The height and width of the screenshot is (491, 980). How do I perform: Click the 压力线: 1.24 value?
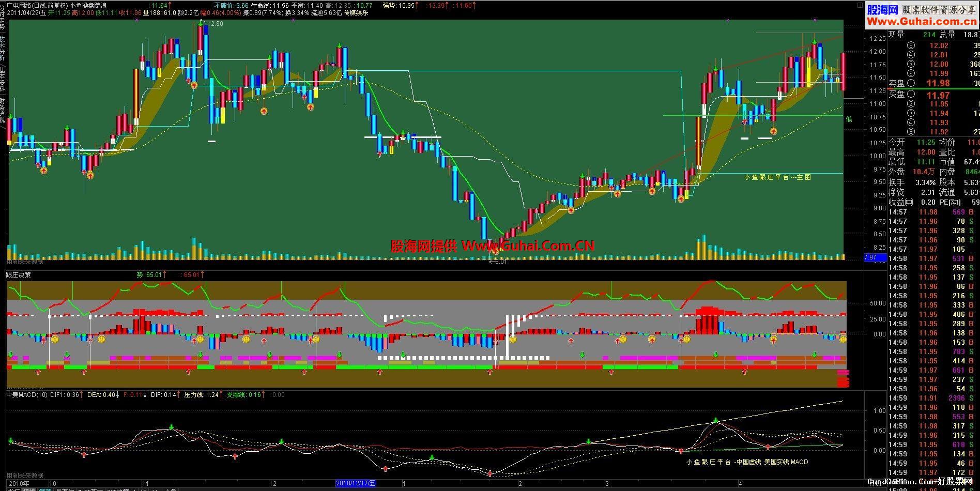click(x=203, y=395)
